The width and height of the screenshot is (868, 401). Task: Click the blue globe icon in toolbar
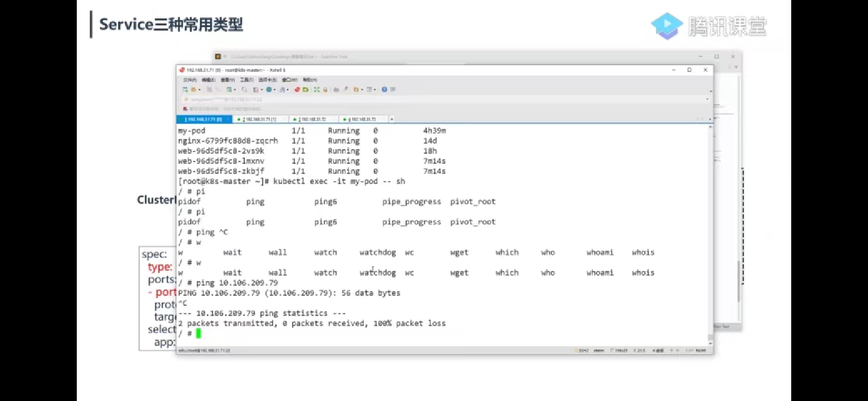(269, 89)
